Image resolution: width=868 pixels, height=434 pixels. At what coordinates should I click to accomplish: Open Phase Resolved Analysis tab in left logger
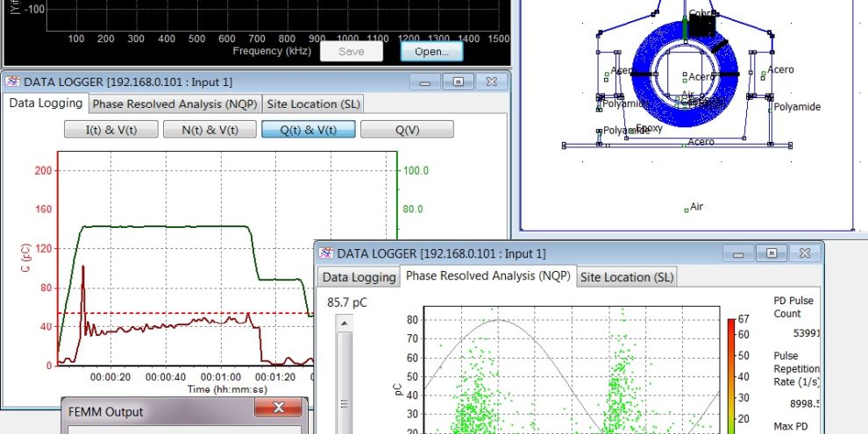coord(174,103)
